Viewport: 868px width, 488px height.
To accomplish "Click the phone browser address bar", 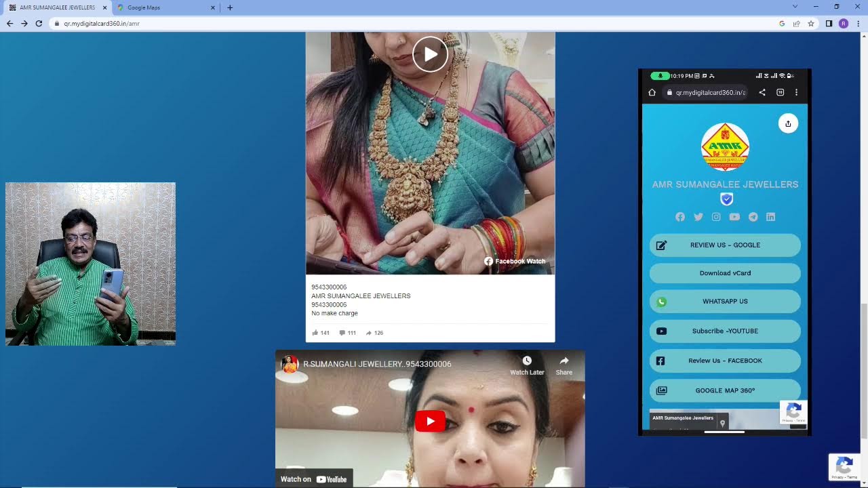I will (705, 92).
